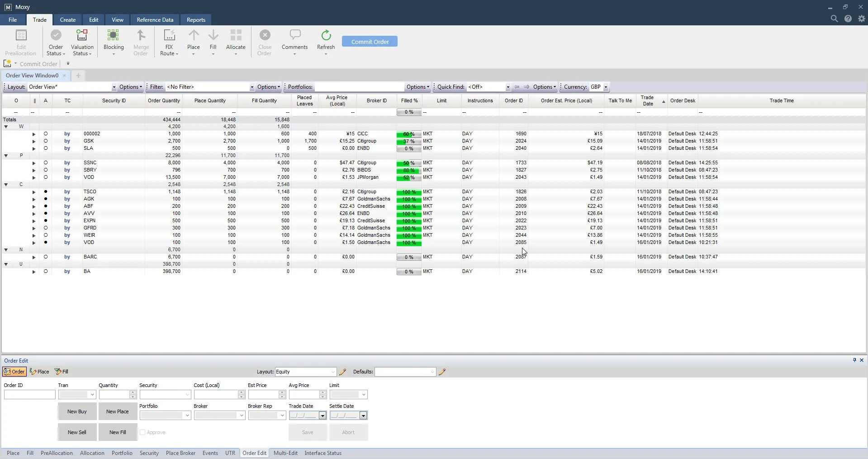
Task: Click the Portfolios filter input field
Action: [359, 87]
